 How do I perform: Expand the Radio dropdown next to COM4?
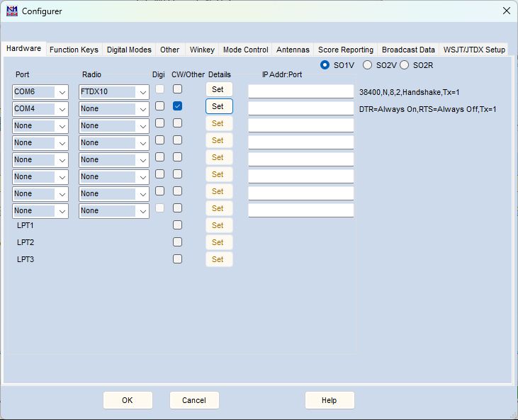pos(143,108)
